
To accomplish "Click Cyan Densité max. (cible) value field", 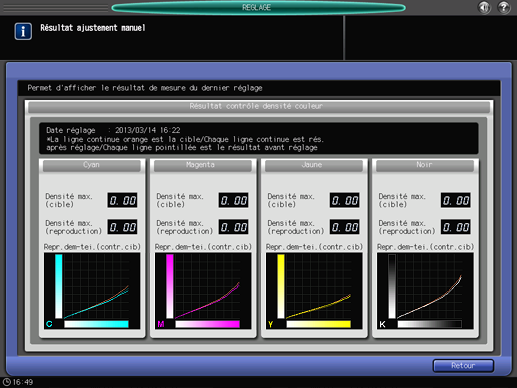I will pyautogui.click(x=122, y=200).
